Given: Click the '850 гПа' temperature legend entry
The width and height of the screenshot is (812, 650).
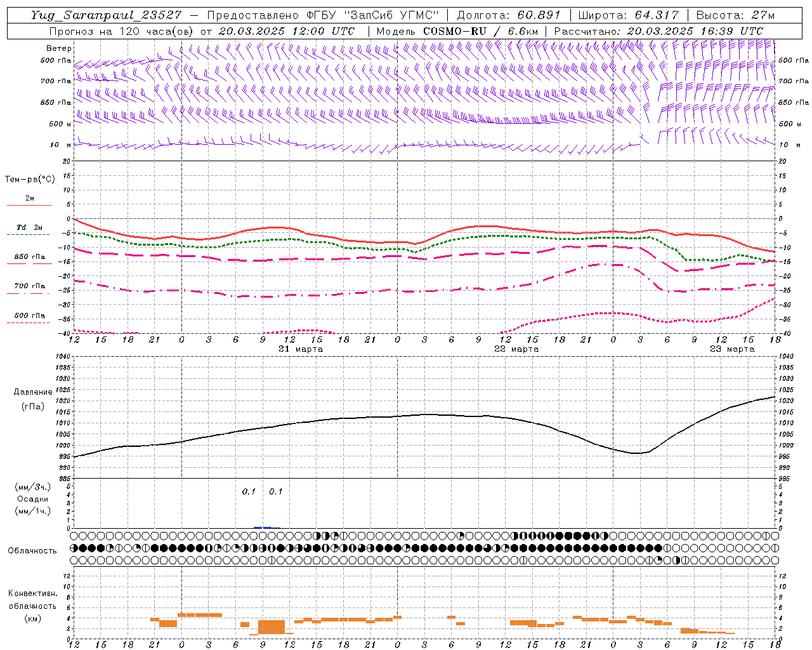Looking at the screenshot, I should point(29,257).
